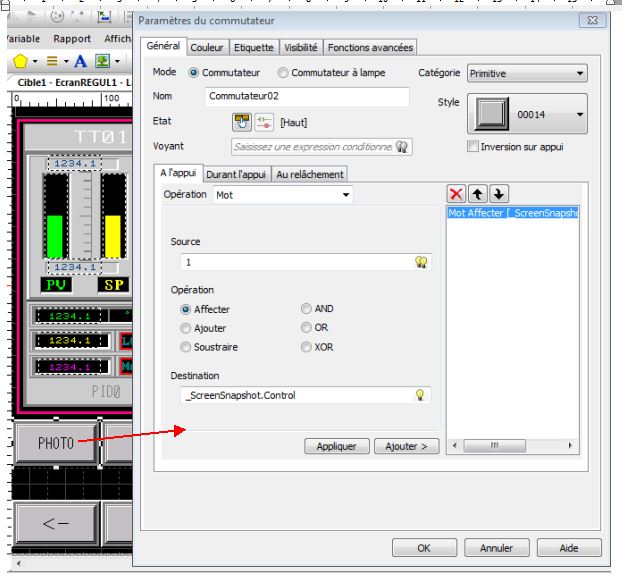622x579 pixels.
Task: Move operation down with the down arrow icon
Action: pyautogui.click(x=499, y=194)
